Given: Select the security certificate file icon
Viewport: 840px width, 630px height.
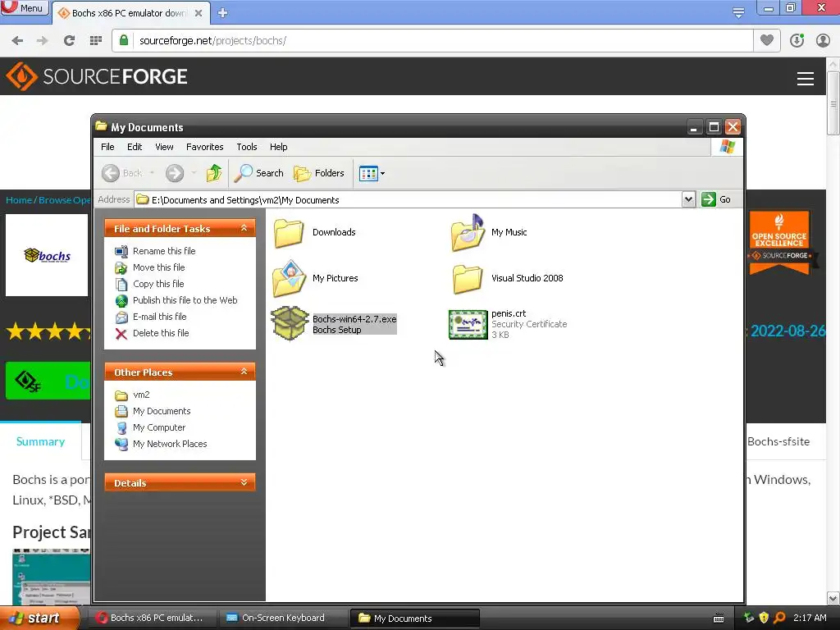Looking at the screenshot, I should click(468, 324).
